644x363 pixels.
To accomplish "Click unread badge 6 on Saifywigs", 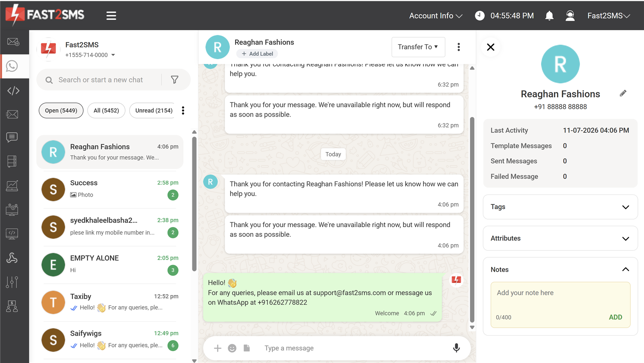I will coord(173,345).
